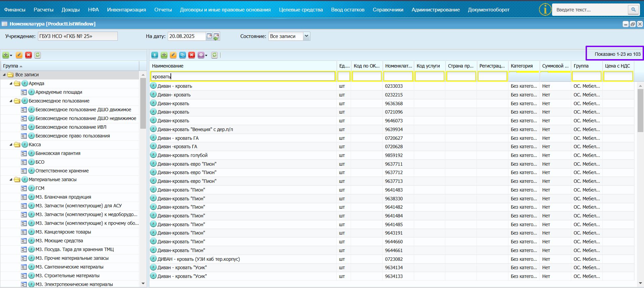Click list icon of Банковская гарантия
The image size is (644, 288).
(x=24, y=153)
